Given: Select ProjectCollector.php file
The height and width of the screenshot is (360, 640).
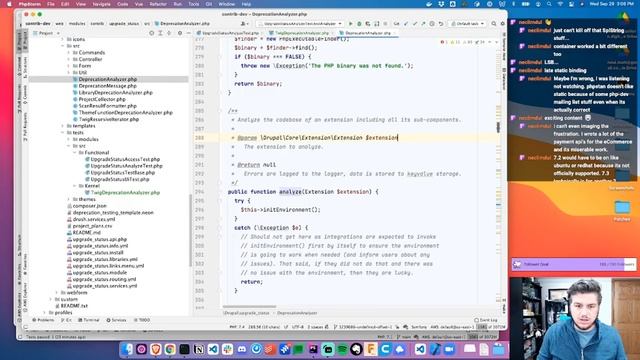Looking at the screenshot, I should (102, 99).
